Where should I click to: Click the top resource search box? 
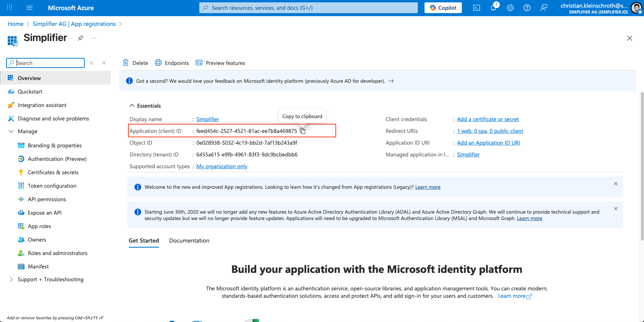pos(308,8)
